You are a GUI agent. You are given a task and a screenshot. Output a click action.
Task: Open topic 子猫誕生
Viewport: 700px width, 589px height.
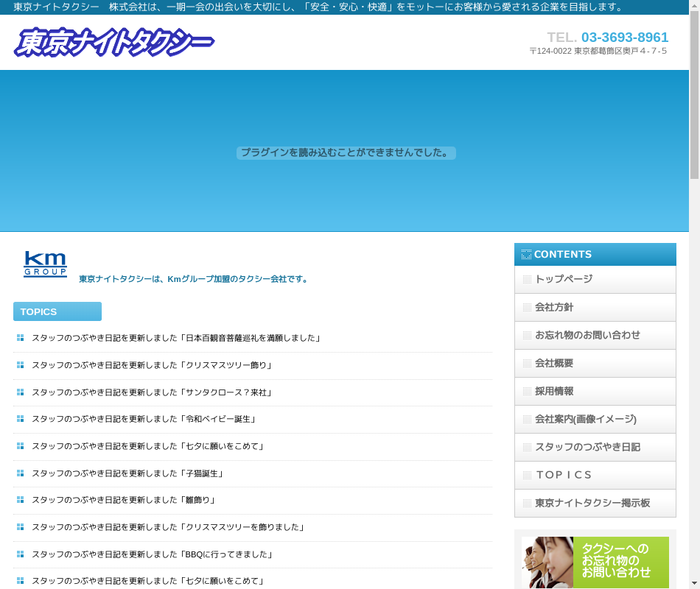point(127,473)
